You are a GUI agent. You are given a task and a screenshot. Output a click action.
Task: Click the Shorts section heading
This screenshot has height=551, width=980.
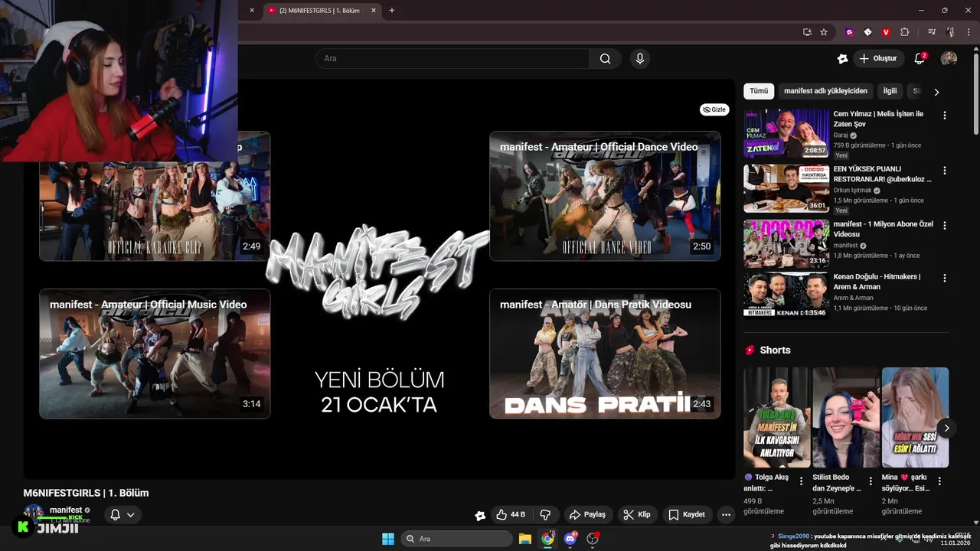775,350
